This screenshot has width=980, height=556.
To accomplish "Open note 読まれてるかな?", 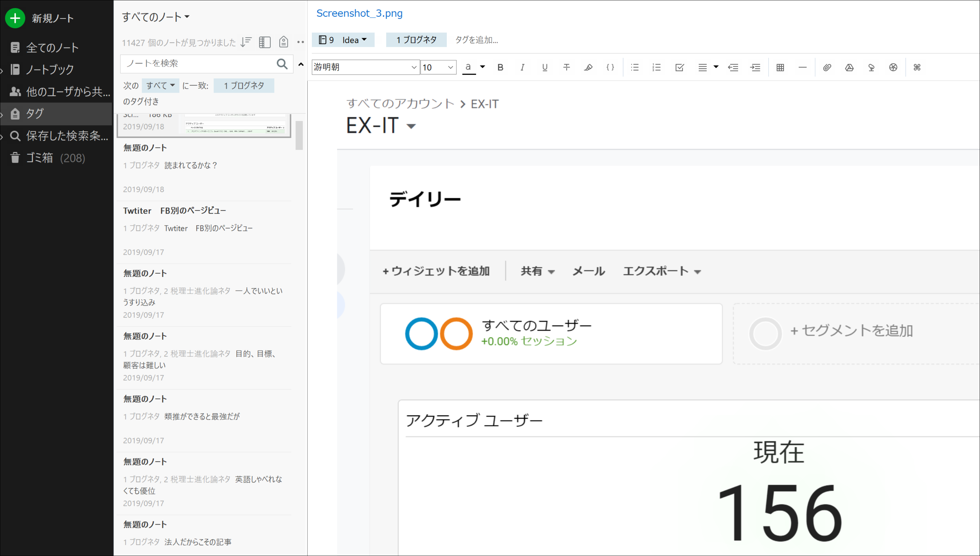I will tap(204, 169).
